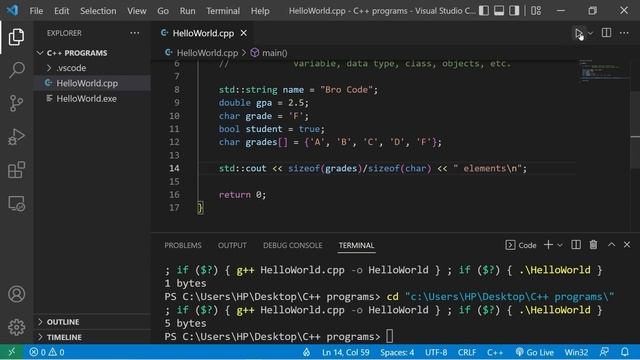Open the Manage gear icon
The height and width of the screenshot is (360, 640).
pyautogui.click(x=16, y=327)
